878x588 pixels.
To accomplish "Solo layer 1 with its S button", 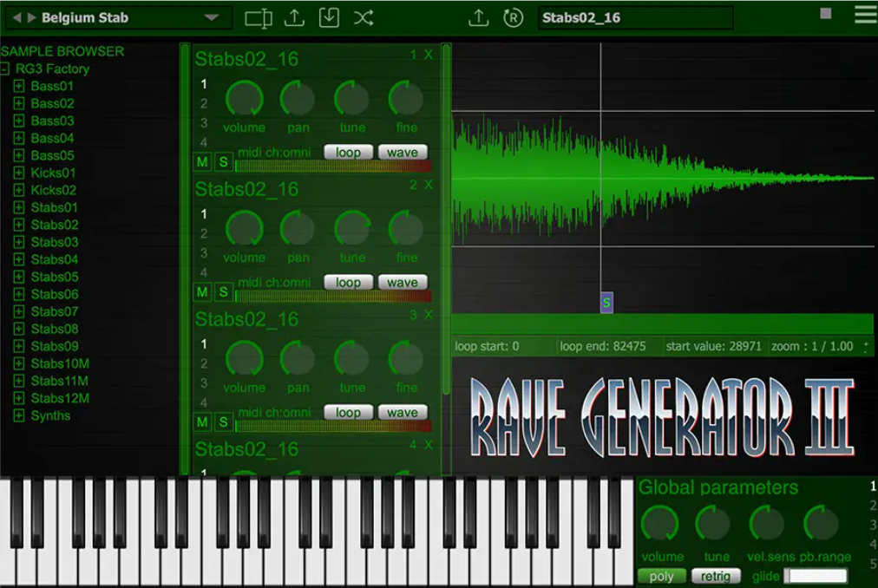I will coord(223,162).
